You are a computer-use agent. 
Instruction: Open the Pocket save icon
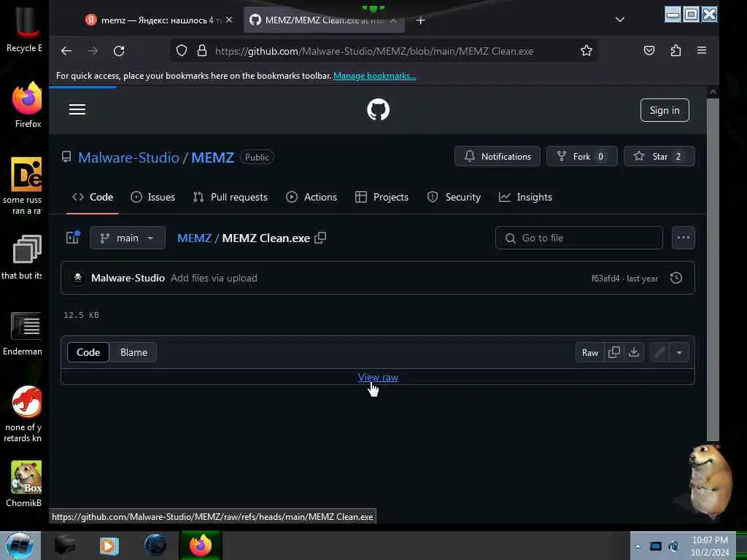pyautogui.click(x=649, y=50)
